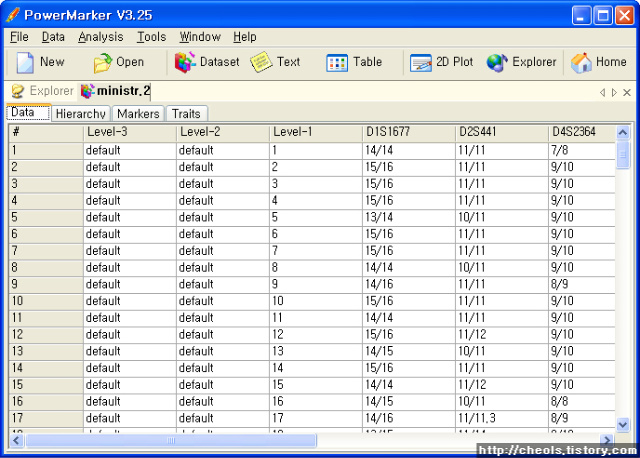The width and height of the screenshot is (640, 458).
Task: Click the D4S2364 column header
Action: (x=582, y=132)
